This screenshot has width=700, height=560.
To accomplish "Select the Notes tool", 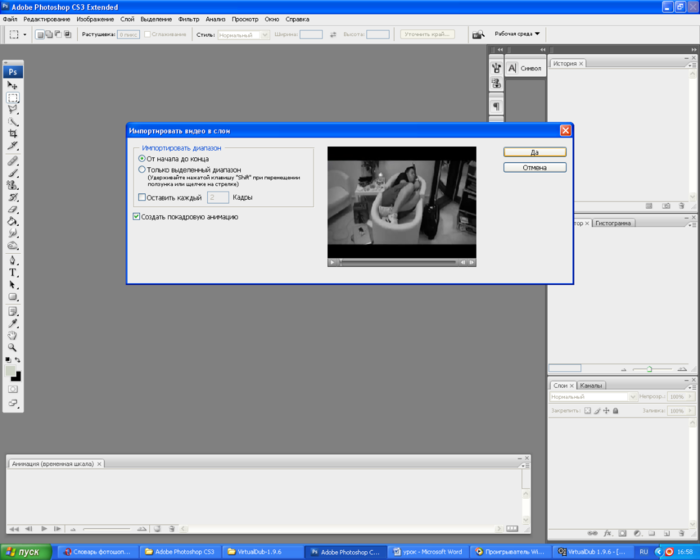I will coord(12,311).
